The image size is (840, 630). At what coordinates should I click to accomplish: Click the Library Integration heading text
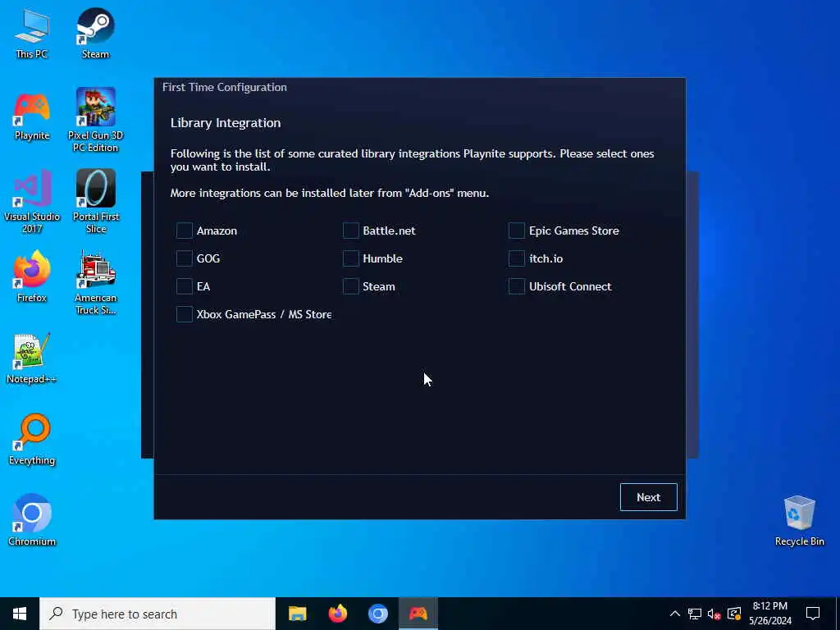tap(226, 123)
